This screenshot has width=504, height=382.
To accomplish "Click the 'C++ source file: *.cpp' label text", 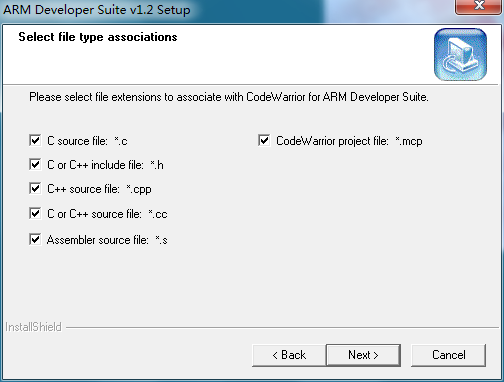I will coord(99,189).
